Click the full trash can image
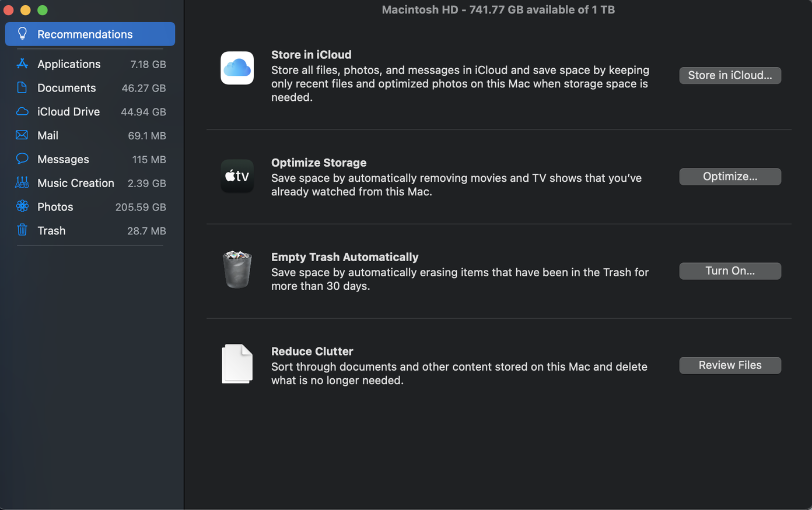 [x=237, y=269]
